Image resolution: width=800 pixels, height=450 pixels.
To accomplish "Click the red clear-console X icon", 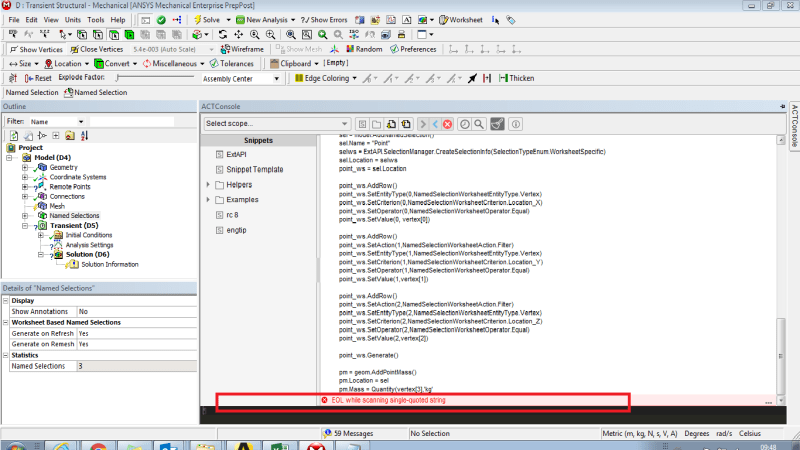I will (447, 124).
